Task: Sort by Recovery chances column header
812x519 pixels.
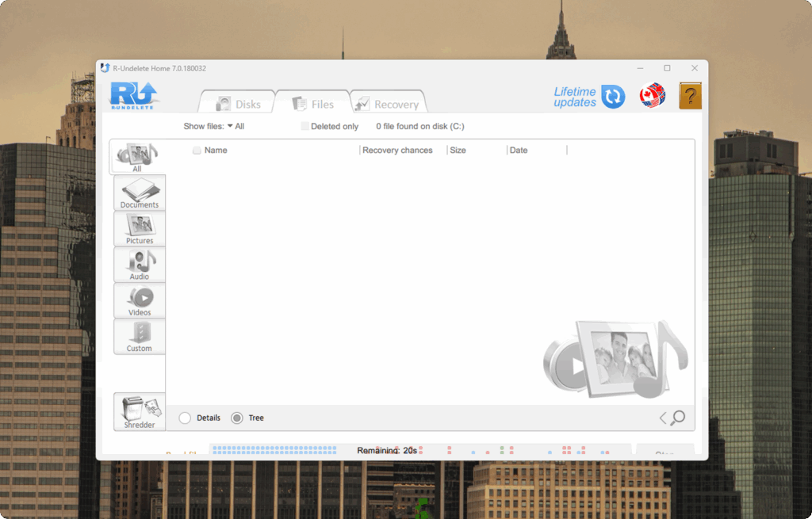Action: point(397,150)
